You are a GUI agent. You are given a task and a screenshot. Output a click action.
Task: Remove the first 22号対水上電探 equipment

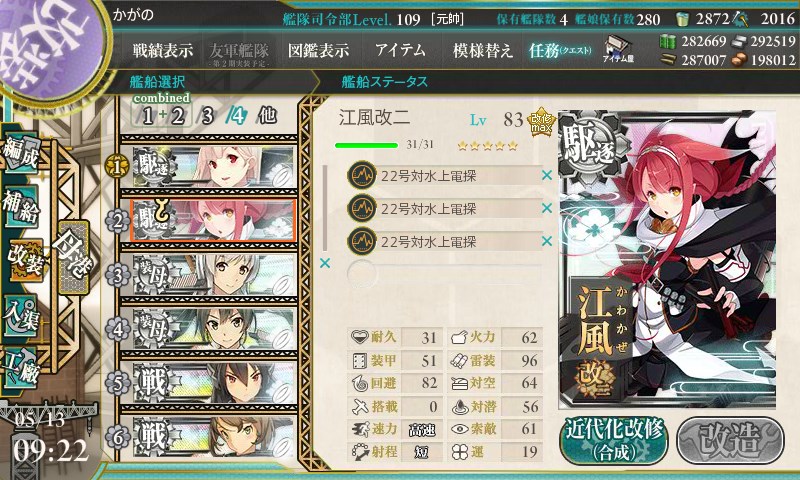pyautogui.click(x=546, y=175)
